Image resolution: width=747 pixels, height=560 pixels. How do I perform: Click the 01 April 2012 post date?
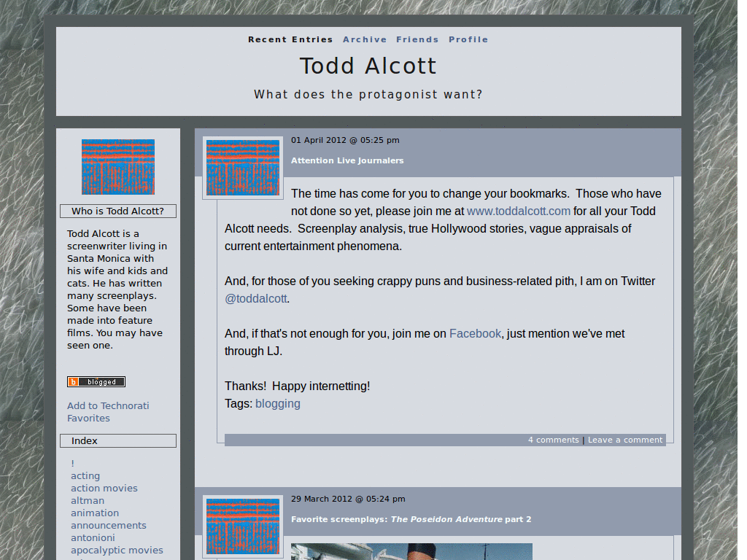[345, 140]
